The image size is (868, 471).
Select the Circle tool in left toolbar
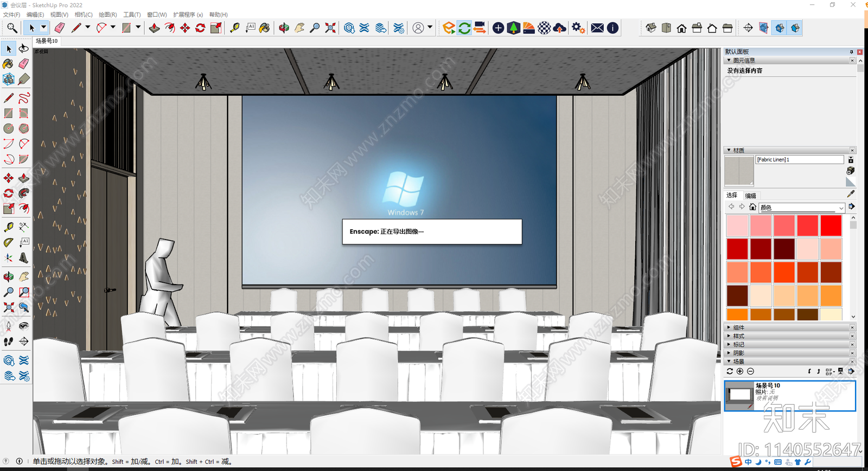click(x=9, y=128)
